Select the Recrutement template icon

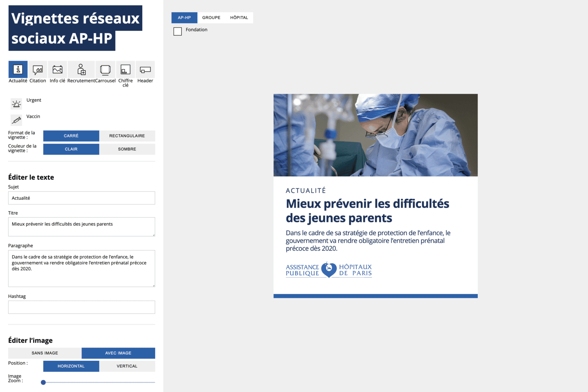[x=81, y=69]
